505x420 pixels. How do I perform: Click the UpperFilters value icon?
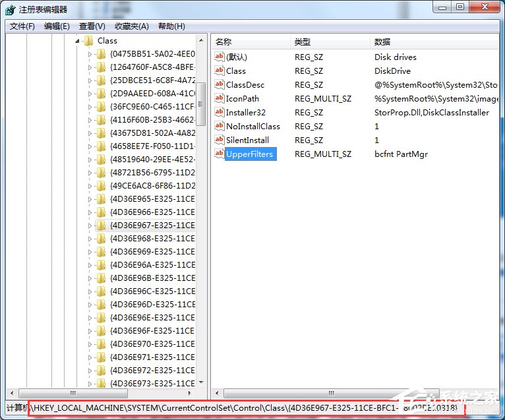[x=220, y=154]
